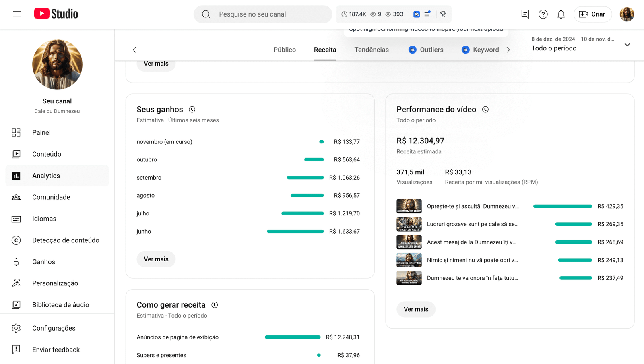Open the Oprește-te și ascultă video thumbnail
644x364 pixels.
coord(409,206)
